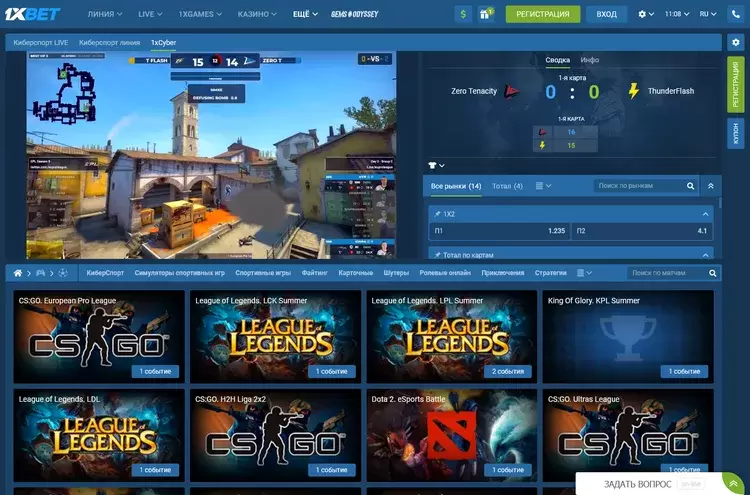Screen dimensions: 750x495
Task: Select the 1xCyber tab
Action: pyautogui.click(x=164, y=43)
